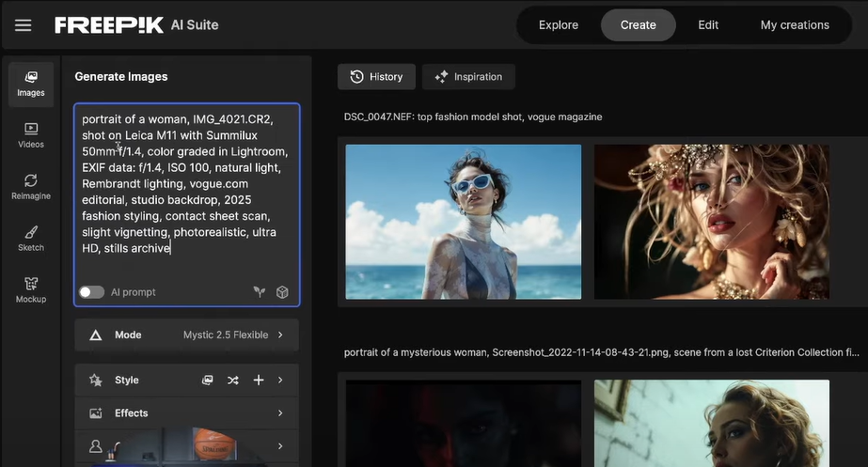
Task: Switch to the Explore tab
Action: tap(559, 25)
